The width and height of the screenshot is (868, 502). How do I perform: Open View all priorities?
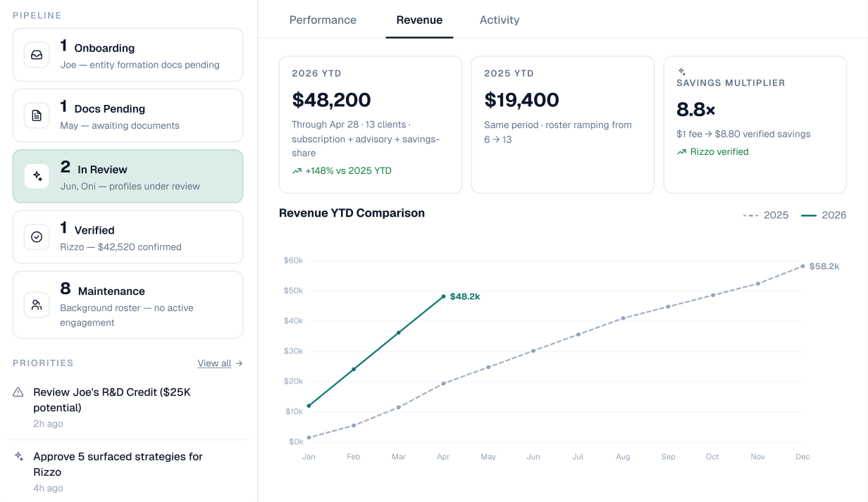point(220,363)
